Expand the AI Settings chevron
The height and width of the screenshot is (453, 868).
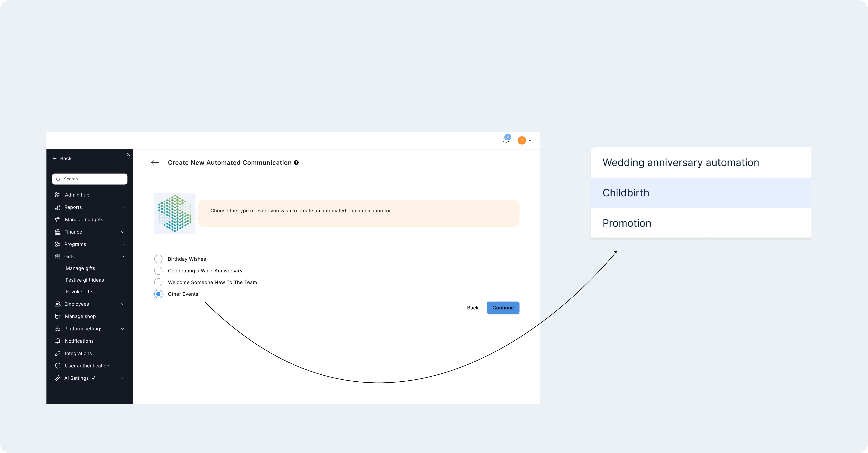coord(123,378)
